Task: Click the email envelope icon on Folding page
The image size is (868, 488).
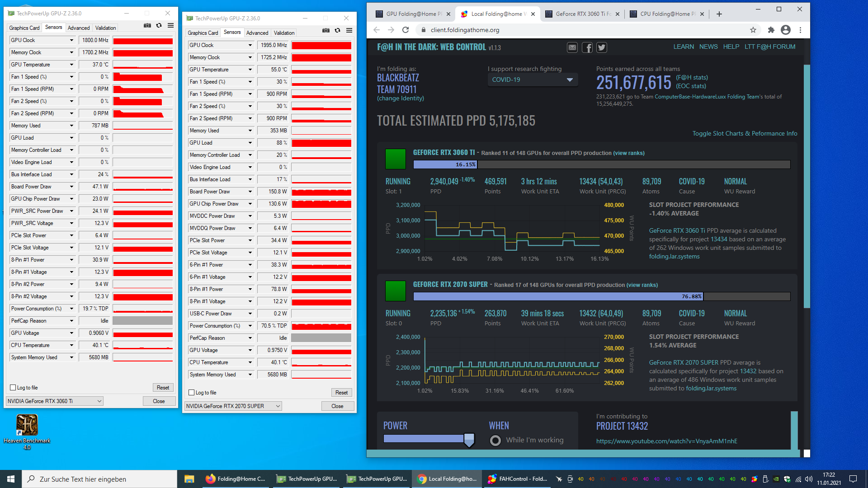Action: click(572, 47)
